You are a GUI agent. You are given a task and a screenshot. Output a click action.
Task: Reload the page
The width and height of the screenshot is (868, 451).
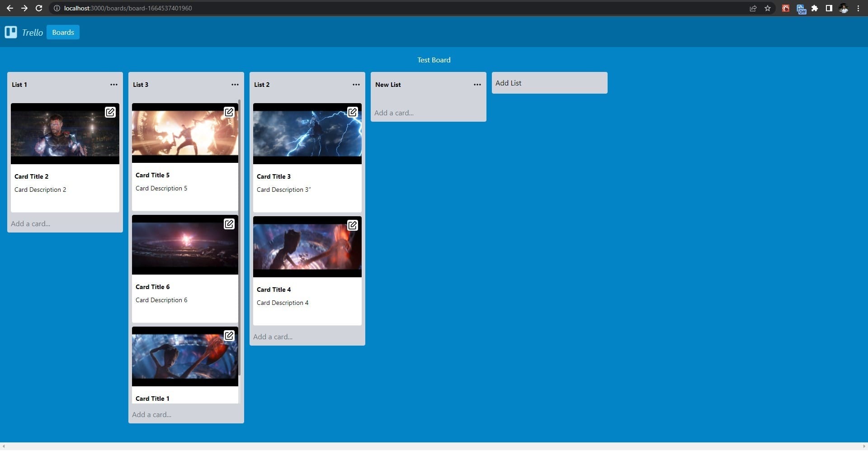coord(39,8)
